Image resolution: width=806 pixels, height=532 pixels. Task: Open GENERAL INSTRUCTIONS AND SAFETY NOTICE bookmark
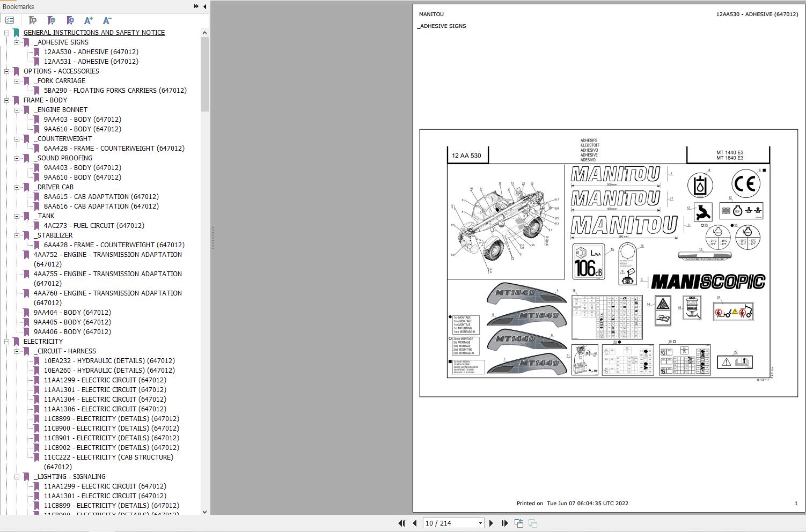(x=94, y=33)
